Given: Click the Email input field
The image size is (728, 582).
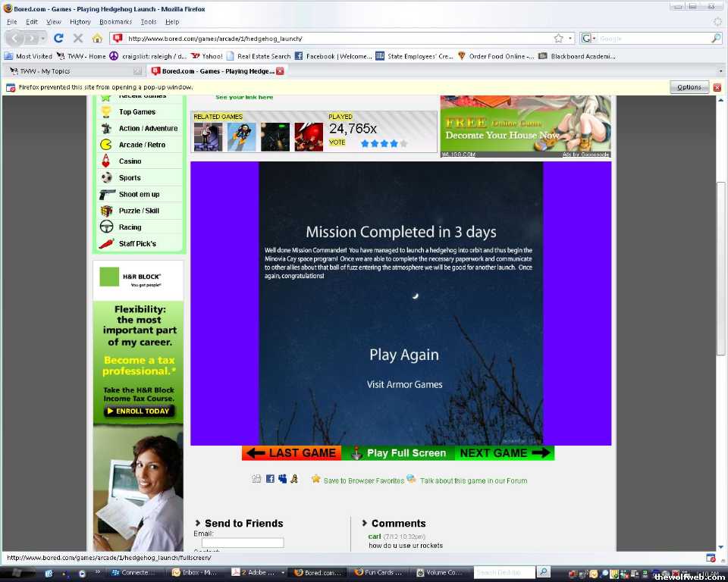Looking at the screenshot, I should 239,543.
